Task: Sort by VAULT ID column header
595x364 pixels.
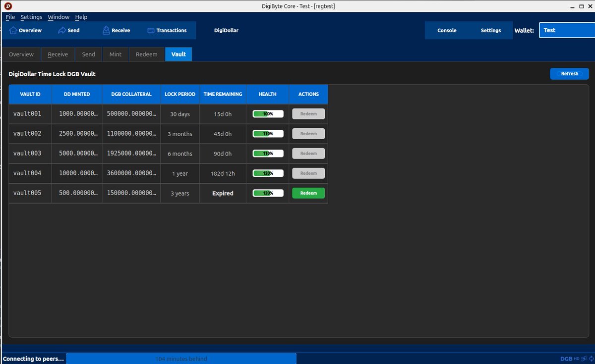Action: 30,94
